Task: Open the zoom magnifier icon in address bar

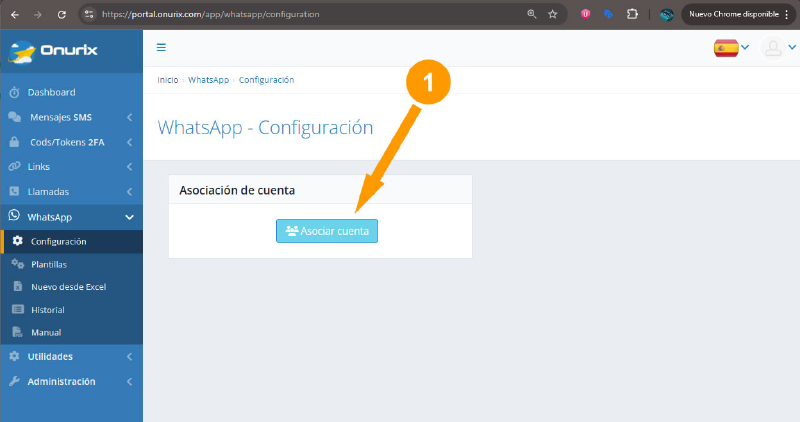Action: coord(532,14)
